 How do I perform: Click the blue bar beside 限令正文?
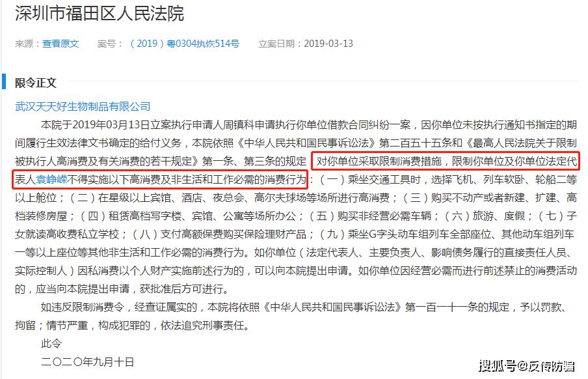point(4,81)
